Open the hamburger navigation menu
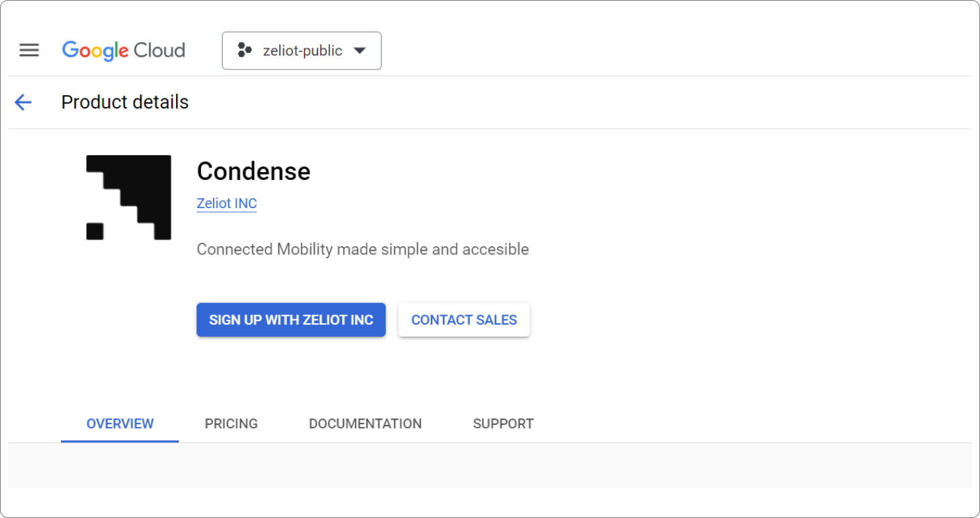 pos(29,50)
